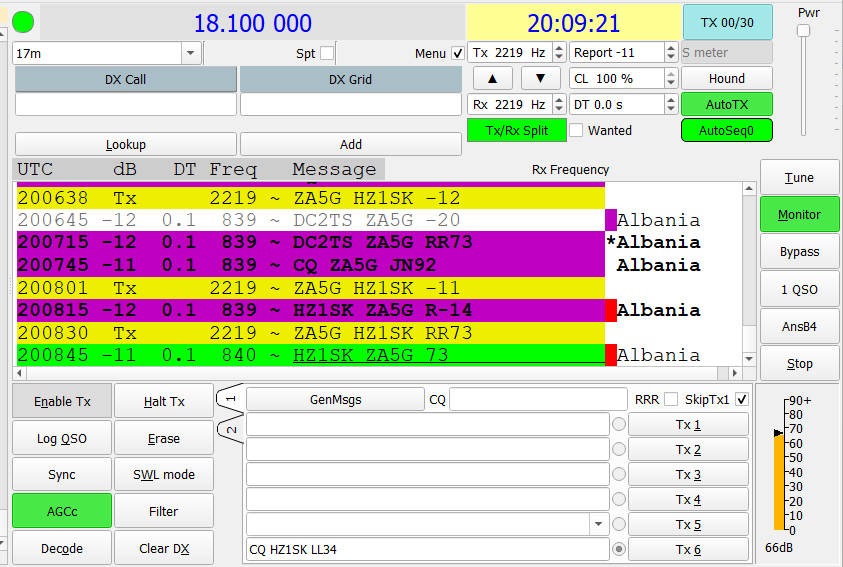843x567 pixels.
Task: Click the green status indicator circle
Action: [x=23, y=22]
